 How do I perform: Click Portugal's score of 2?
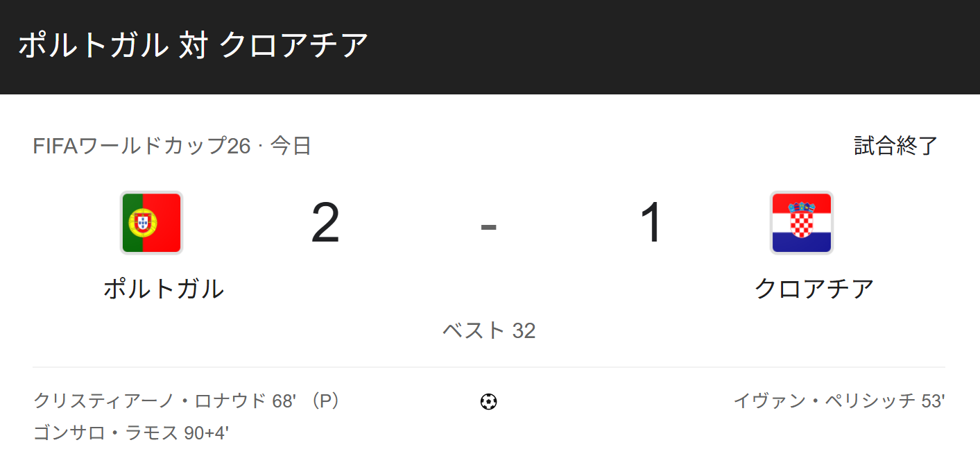(325, 224)
